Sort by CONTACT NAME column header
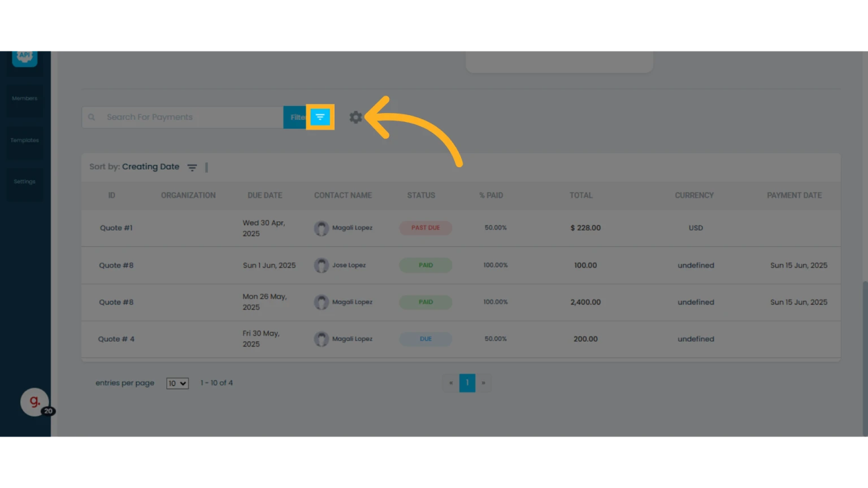868x488 pixels. click(x=343, y=195)
